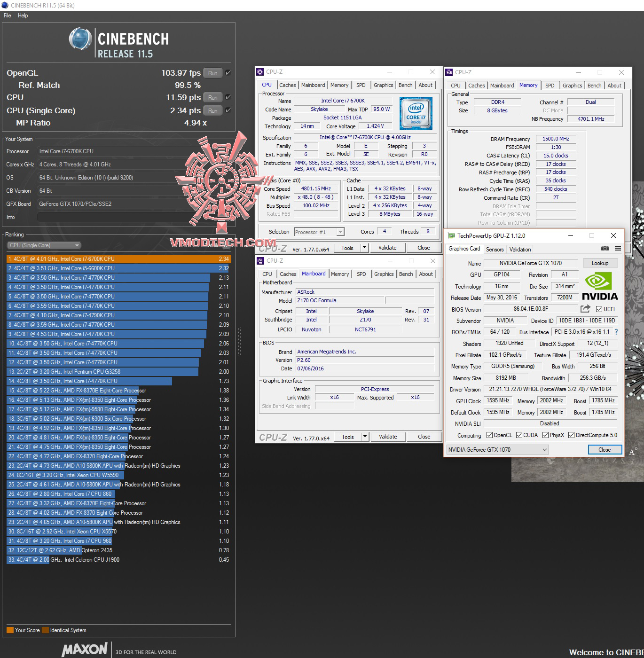
Task: Toggle the CPU (Single Core) test checkbox
Action: (228, 110)
